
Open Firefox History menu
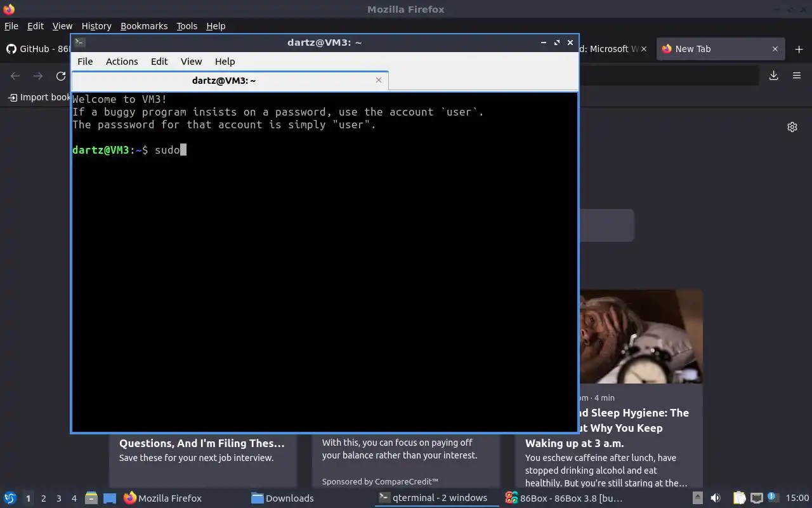(96, 26)
